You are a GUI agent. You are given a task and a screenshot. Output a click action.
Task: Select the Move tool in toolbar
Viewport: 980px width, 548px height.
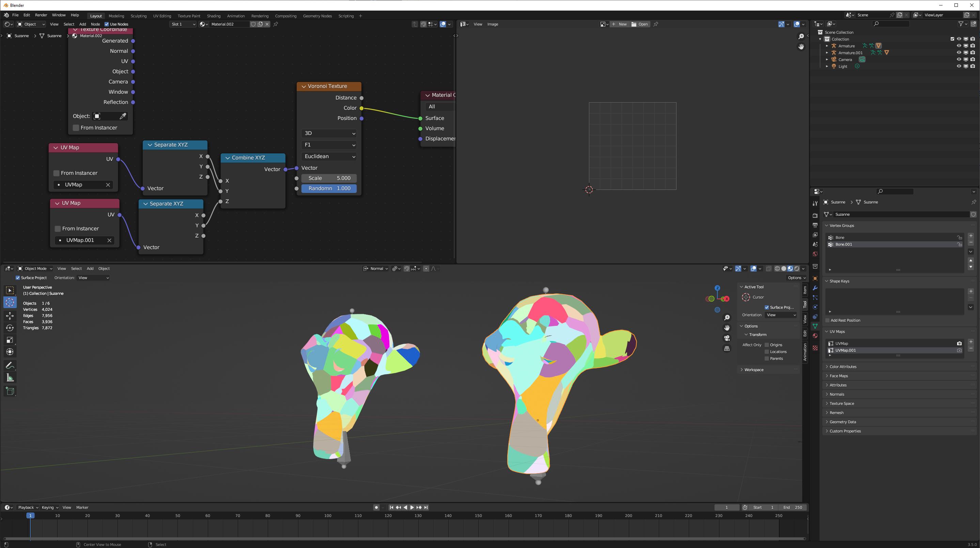[x=10, y=315]
